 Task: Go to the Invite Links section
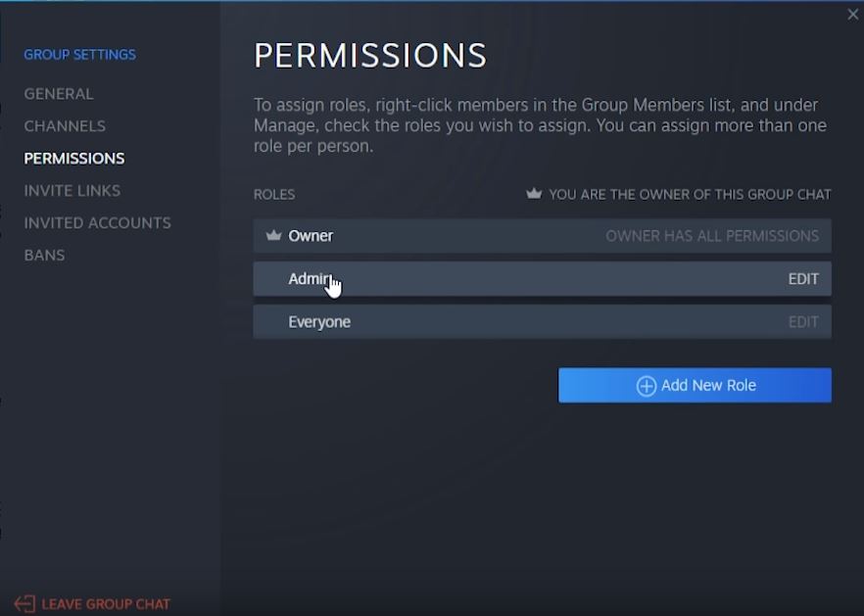click(72, 191)
